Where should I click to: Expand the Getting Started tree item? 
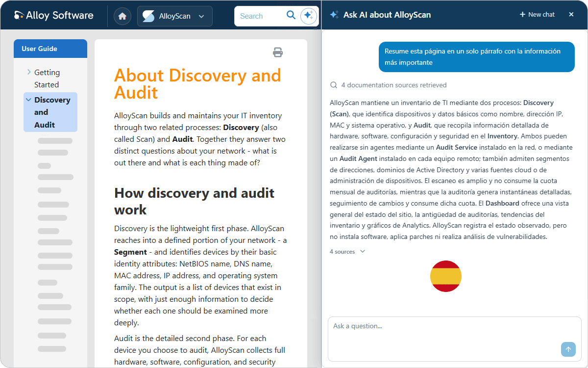29,72
